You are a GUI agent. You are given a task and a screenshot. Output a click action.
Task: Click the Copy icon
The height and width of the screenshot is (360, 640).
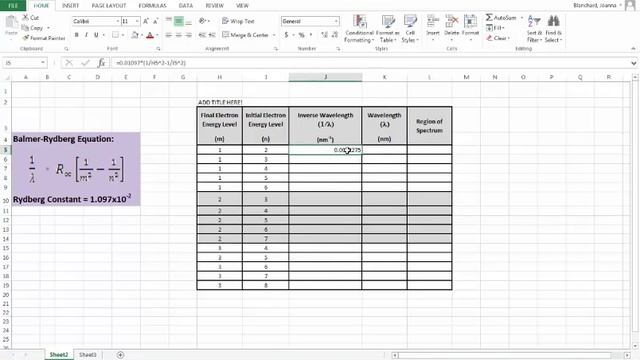point(25,28)
